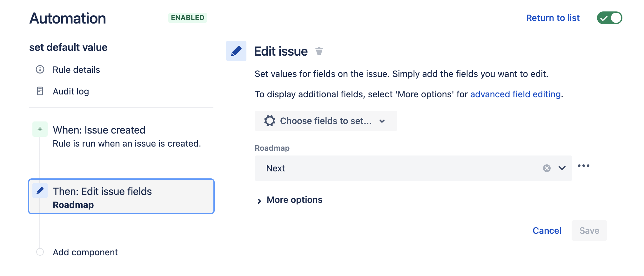Clear the Next value using the x icon
This screenshot has height=276, width=644.
click(546, 168)
